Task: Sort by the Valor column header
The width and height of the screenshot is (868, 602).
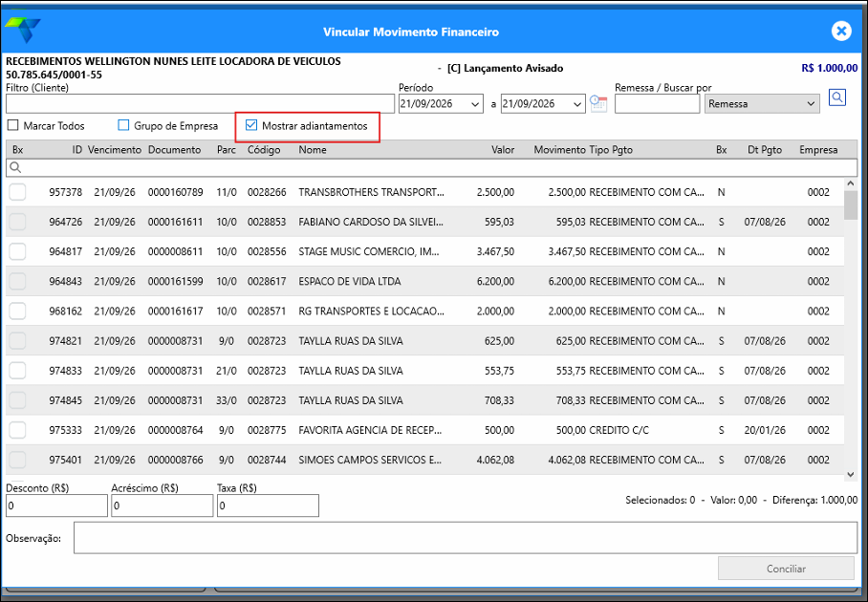Action: pos(503,150)
